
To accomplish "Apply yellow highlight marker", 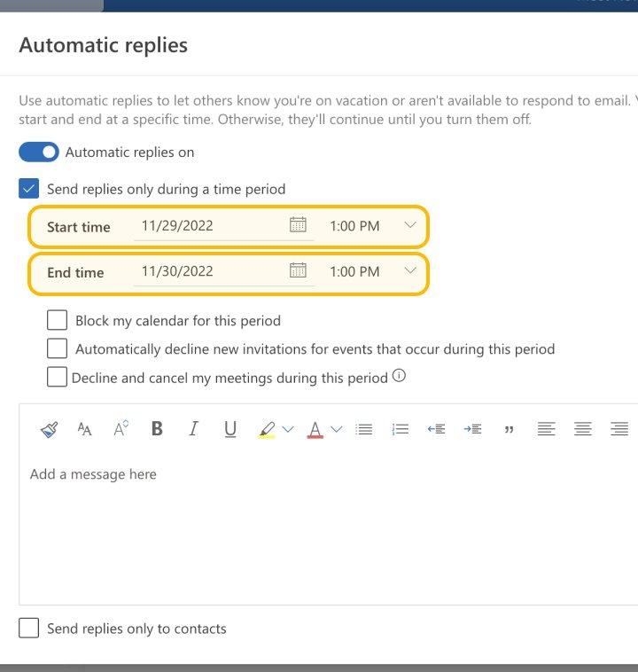I will (267, 429).
